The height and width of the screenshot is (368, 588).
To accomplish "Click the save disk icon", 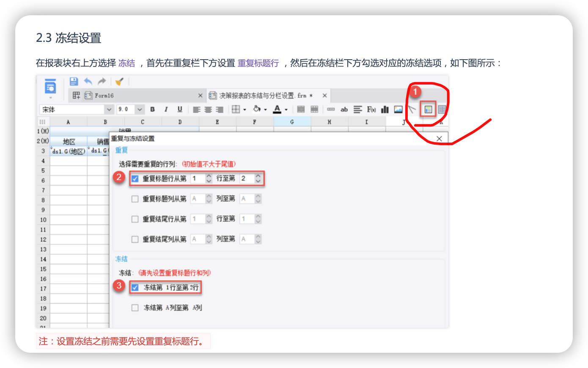I will click(74, 81).
